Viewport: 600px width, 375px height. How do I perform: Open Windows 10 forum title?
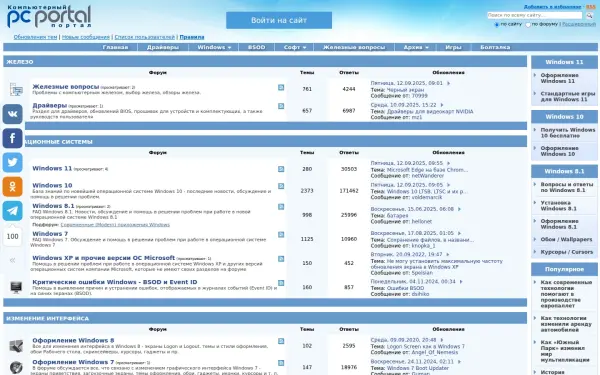[52, 185]
